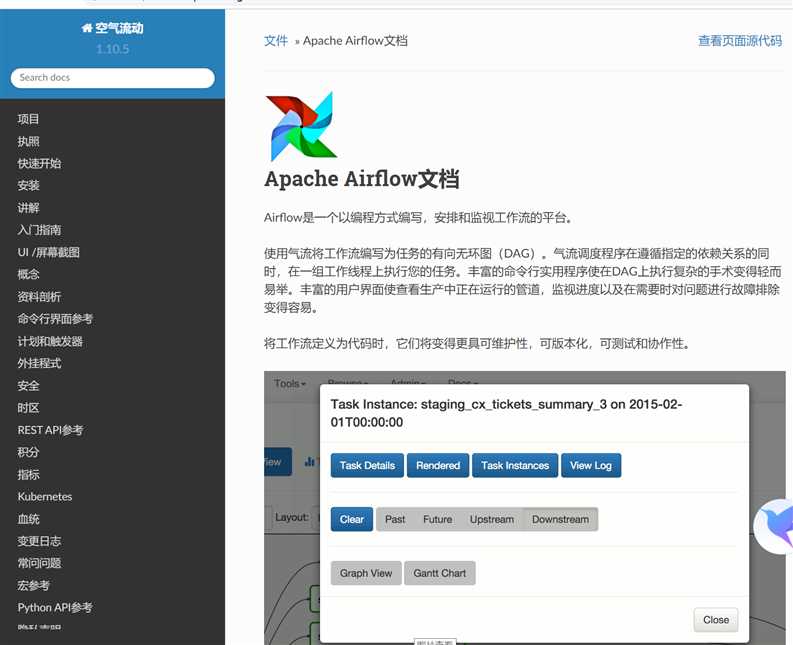Click the blue Clear button

(x=351, y=520)
